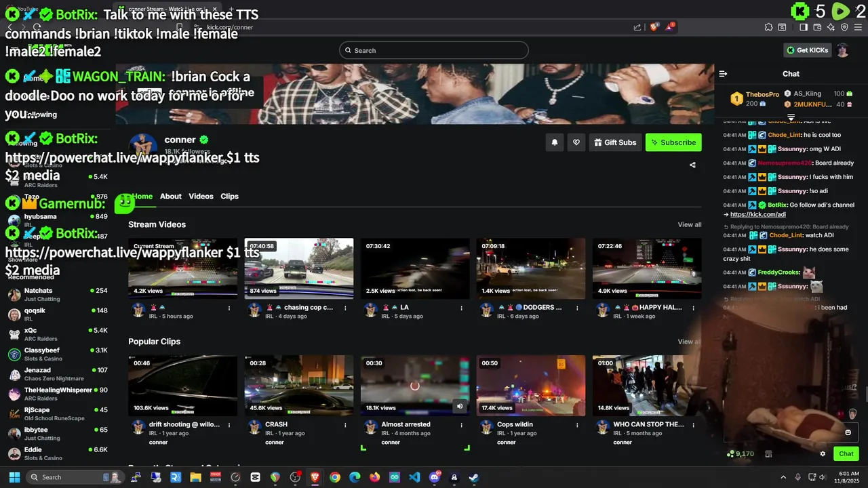Open TheHealingWhisperer channel in sidebar
Image resolution: width=868 pixels, height=488 pixels.
[58, 394]
